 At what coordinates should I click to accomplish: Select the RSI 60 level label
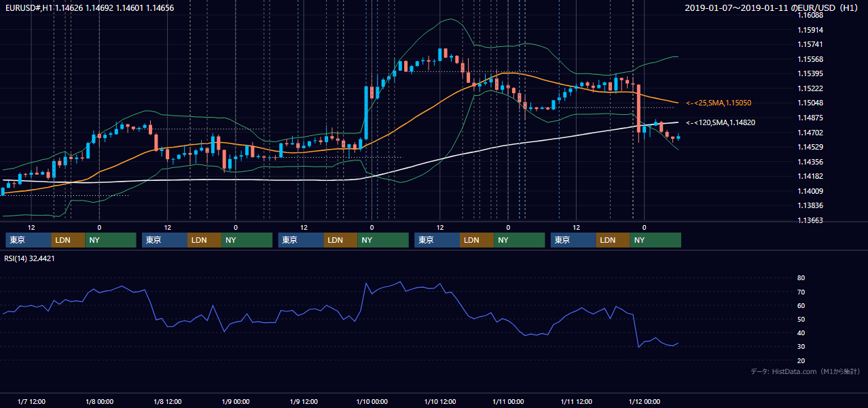tap(801, 305)
